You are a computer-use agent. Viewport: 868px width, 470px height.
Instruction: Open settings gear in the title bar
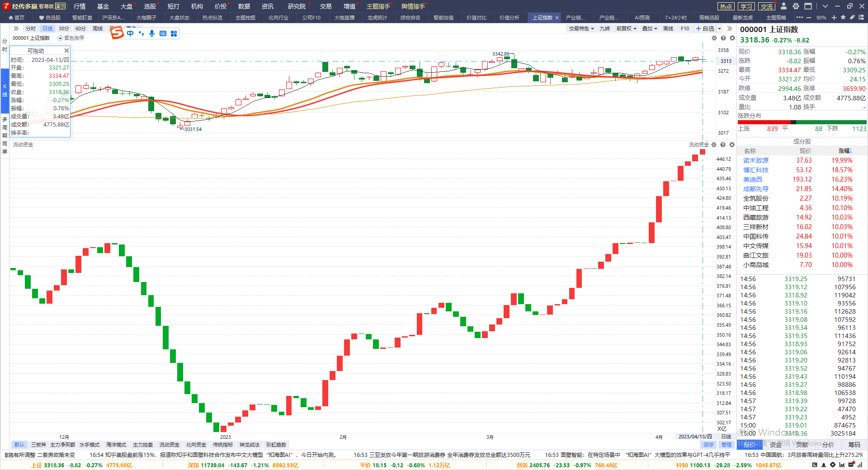(796, 6)
